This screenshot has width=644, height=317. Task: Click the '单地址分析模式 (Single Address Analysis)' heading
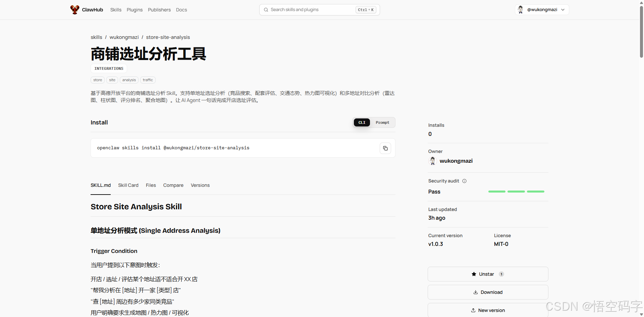155,230
